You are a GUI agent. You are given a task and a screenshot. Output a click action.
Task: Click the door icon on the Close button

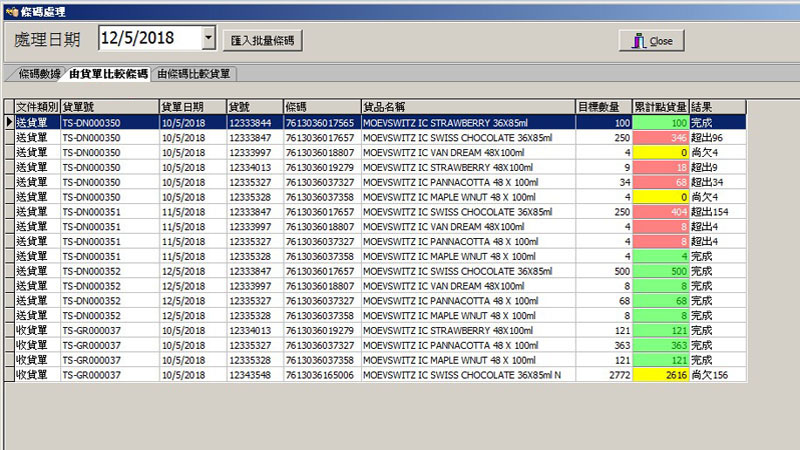pyautogui.click(x=636, y=41)
